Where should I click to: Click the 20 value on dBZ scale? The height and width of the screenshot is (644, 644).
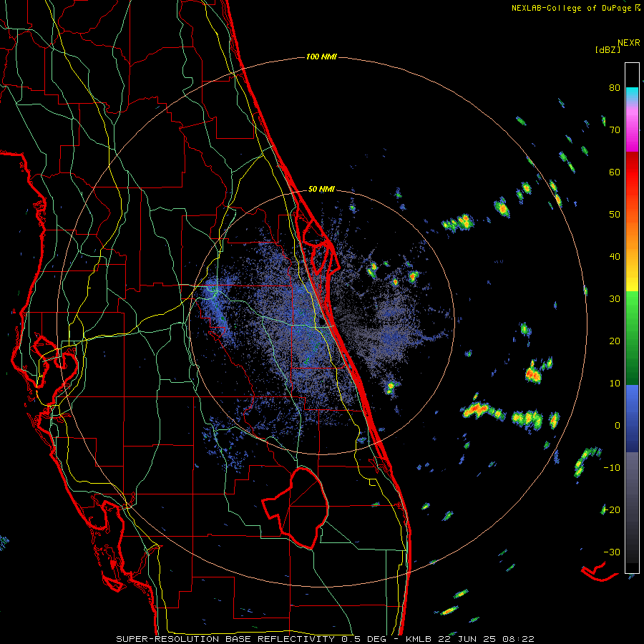coord(615,341)
